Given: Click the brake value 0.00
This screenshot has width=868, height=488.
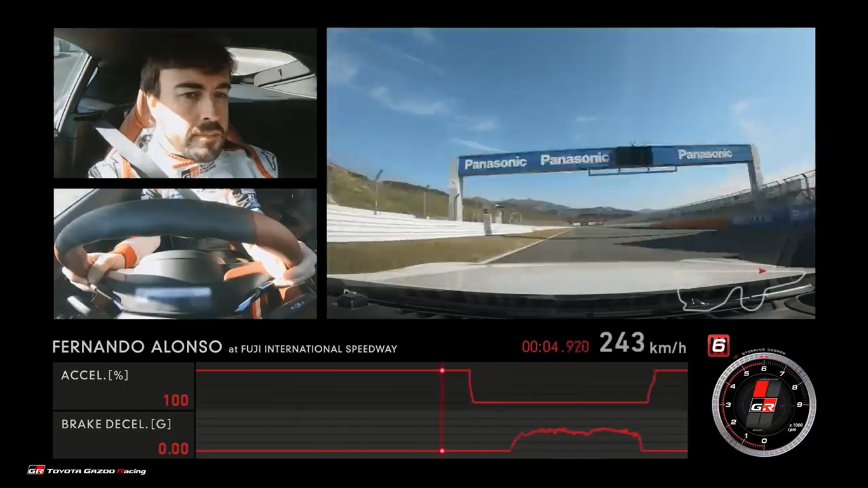Looking at the screenshot, I should (x=173, y=449).
